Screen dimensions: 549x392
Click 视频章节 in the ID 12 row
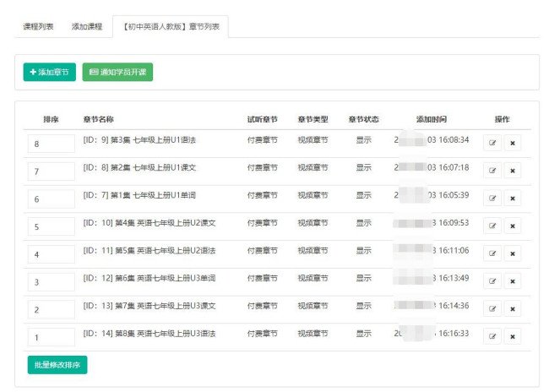tap(313, 279)
